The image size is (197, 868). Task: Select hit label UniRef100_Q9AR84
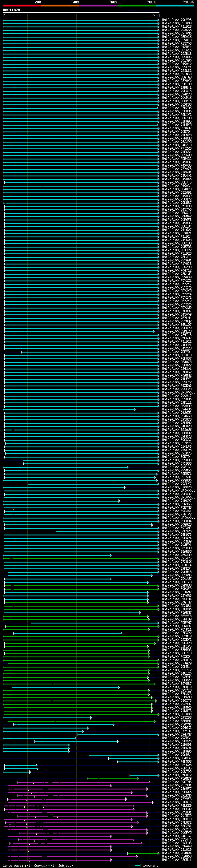[176, 755]
